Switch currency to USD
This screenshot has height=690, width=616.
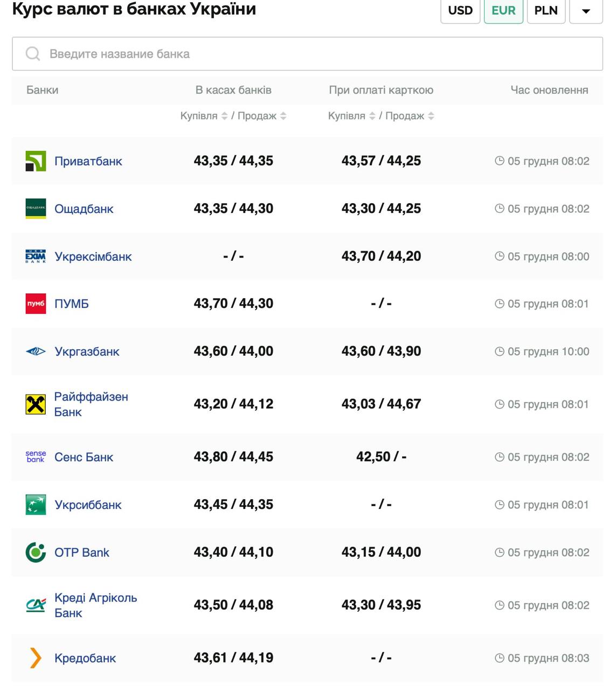click(x=460, y=11)
